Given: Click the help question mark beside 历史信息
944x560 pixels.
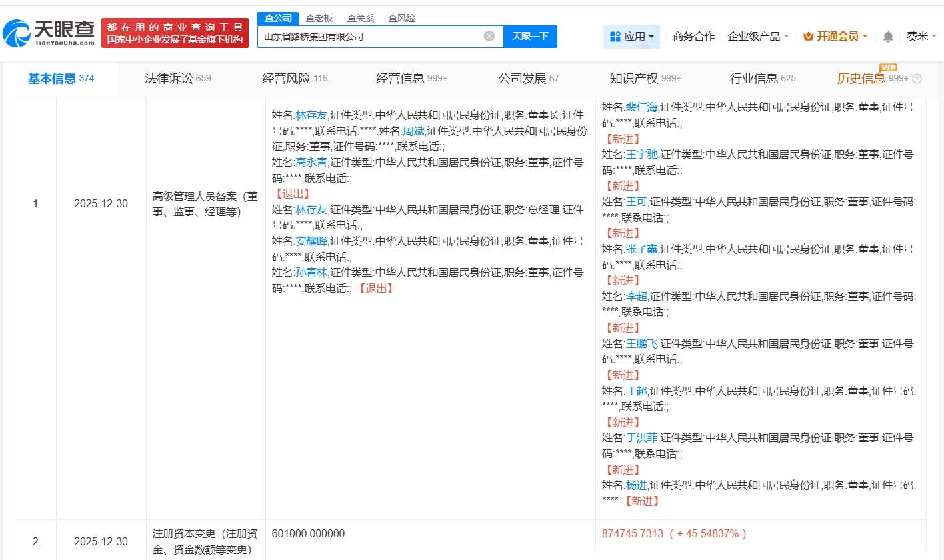Looking at the screenshot, I should pyautogui.click(x=917, y=79).
